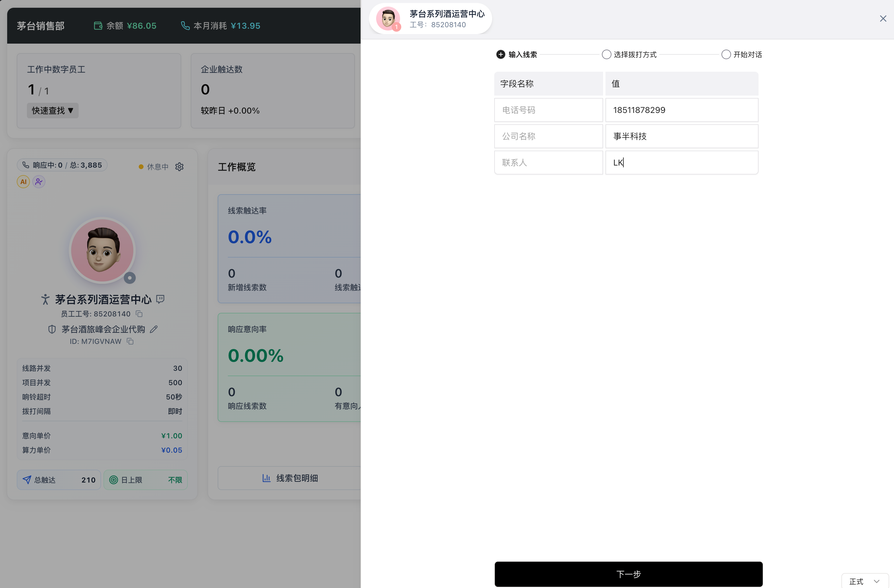The image size is (894, 588).
Task: Copy the ID M7IGVNAW
Action: point(130,341)
